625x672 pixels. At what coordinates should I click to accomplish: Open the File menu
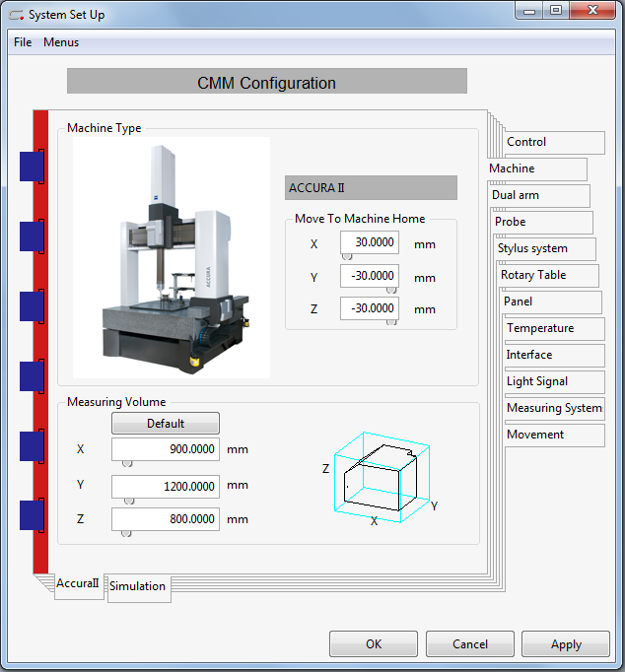click(23, 42)
